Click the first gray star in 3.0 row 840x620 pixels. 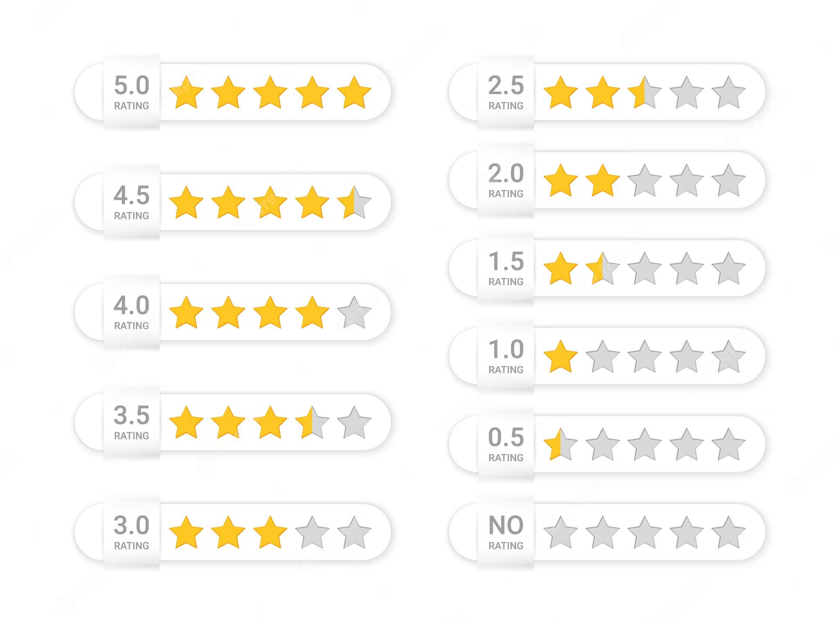(x=312, y=533)
